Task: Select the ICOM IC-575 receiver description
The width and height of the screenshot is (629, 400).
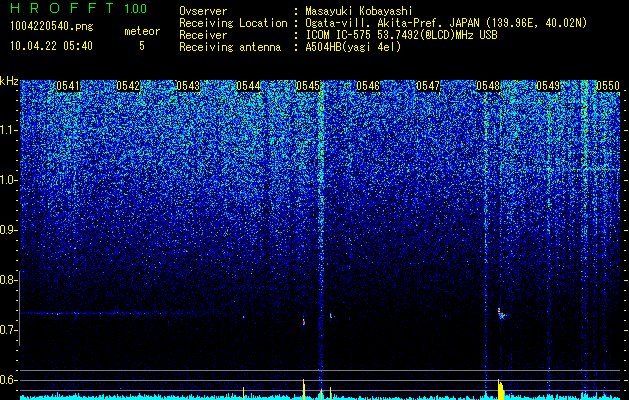Action: click(x=402, y=35)
